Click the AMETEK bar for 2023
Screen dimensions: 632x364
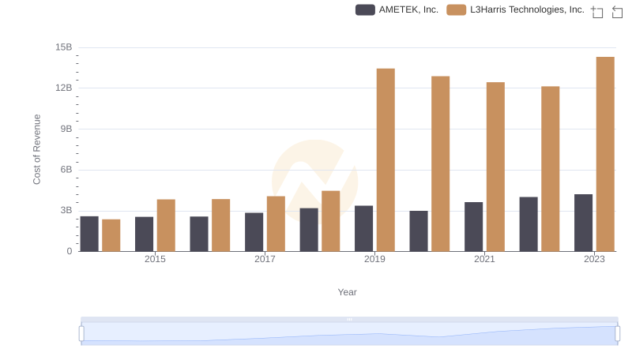pos(583,223)
